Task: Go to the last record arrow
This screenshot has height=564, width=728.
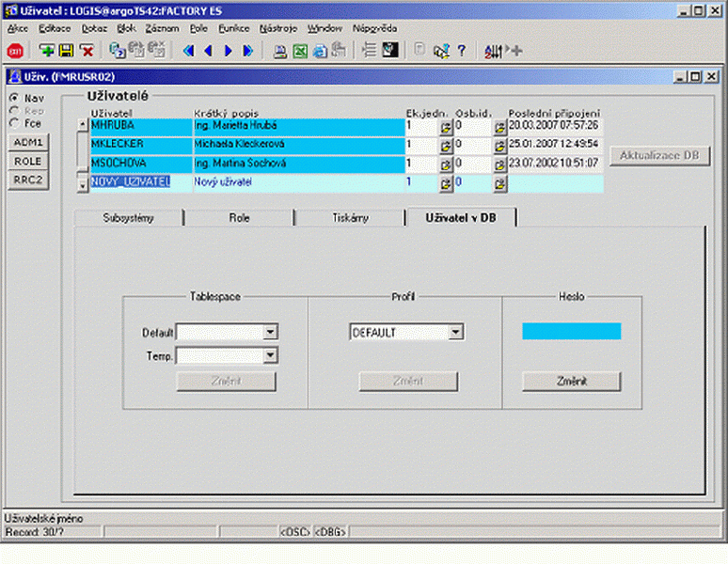Action: tap(248, 51)
